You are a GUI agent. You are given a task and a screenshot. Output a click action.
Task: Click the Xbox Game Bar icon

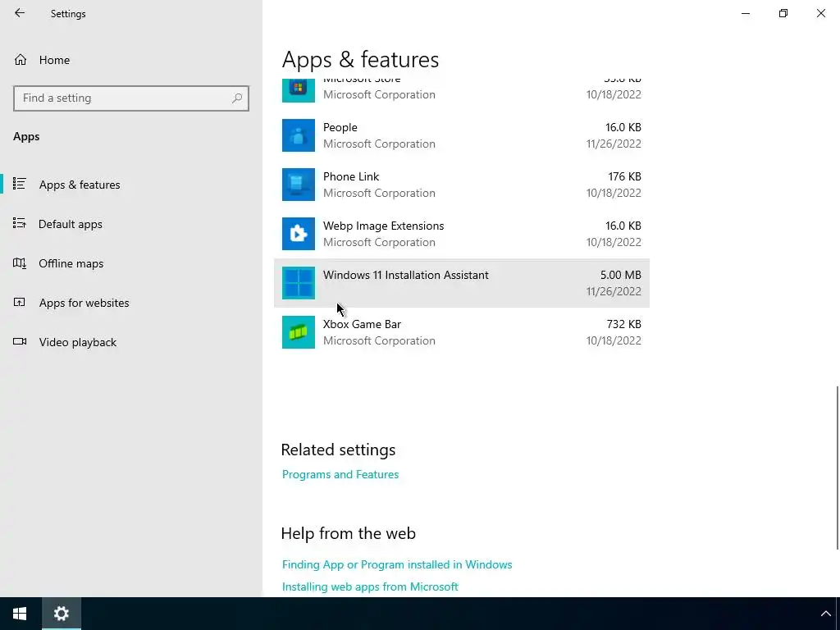tap(299, 332)
